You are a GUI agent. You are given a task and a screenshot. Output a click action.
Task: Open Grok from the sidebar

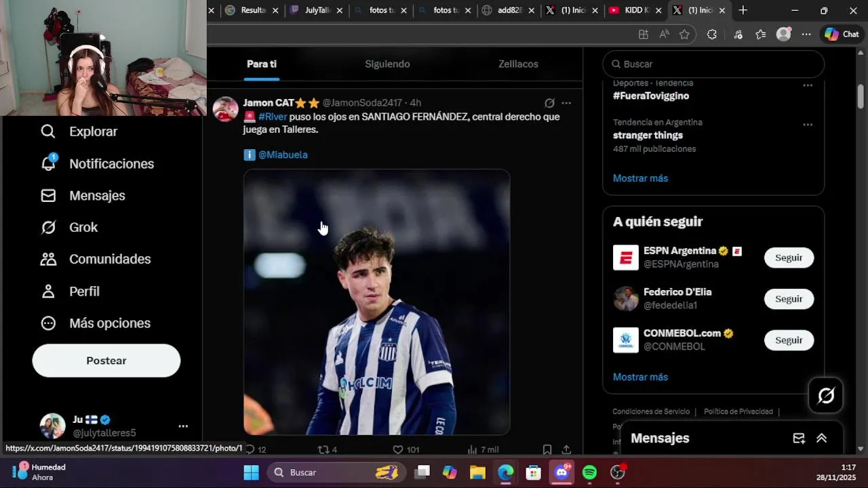pos(69,227)
